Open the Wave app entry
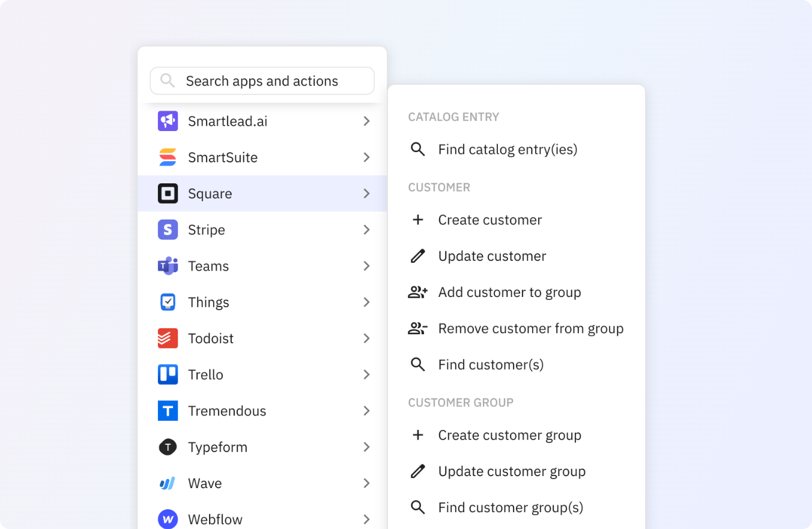The image size is (812, 529). tap(262, 483)
